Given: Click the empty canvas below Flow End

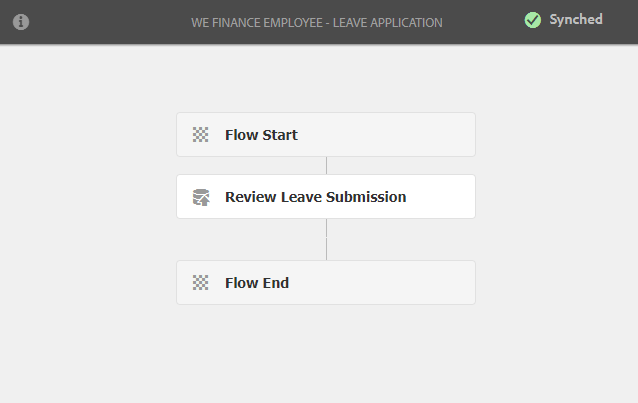Looking at the screenshot, I should pyautogui.click(x=326, y=354).
